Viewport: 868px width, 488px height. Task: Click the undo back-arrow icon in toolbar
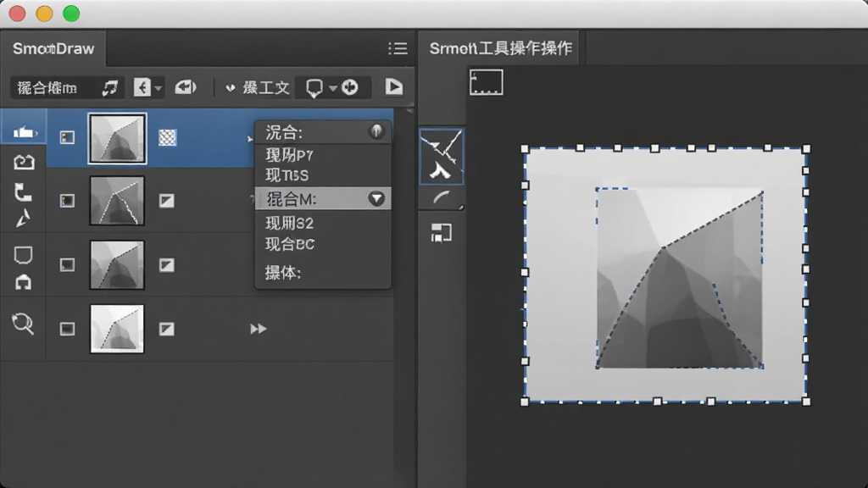point(186,87)
